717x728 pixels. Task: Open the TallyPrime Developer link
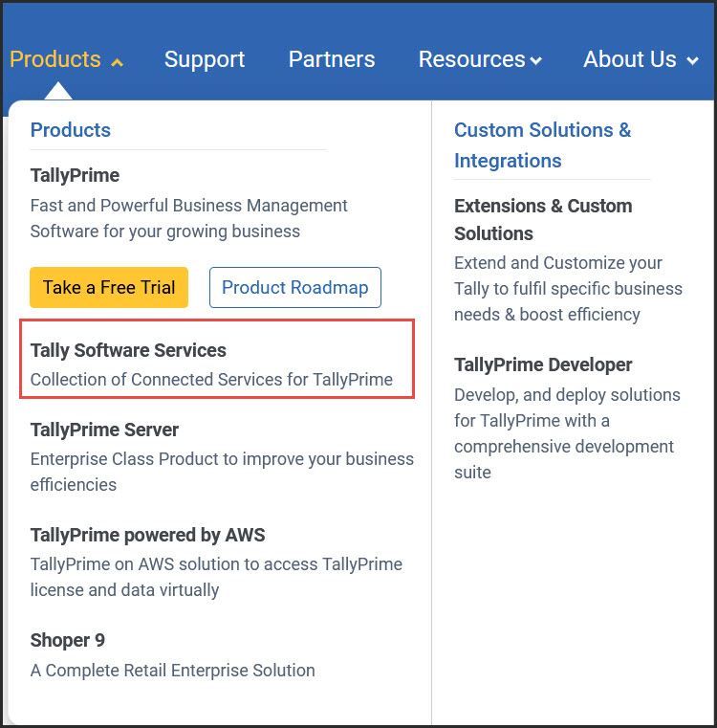[x=543, y=364]
